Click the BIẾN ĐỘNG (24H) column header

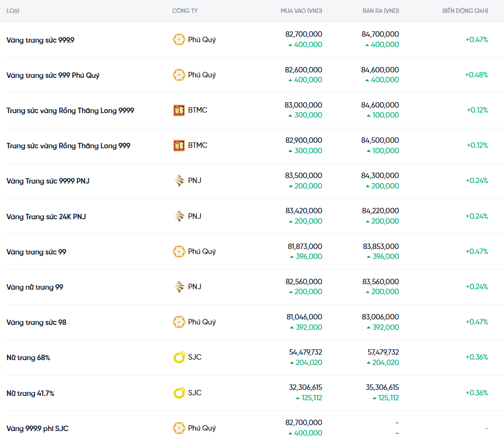465,11
